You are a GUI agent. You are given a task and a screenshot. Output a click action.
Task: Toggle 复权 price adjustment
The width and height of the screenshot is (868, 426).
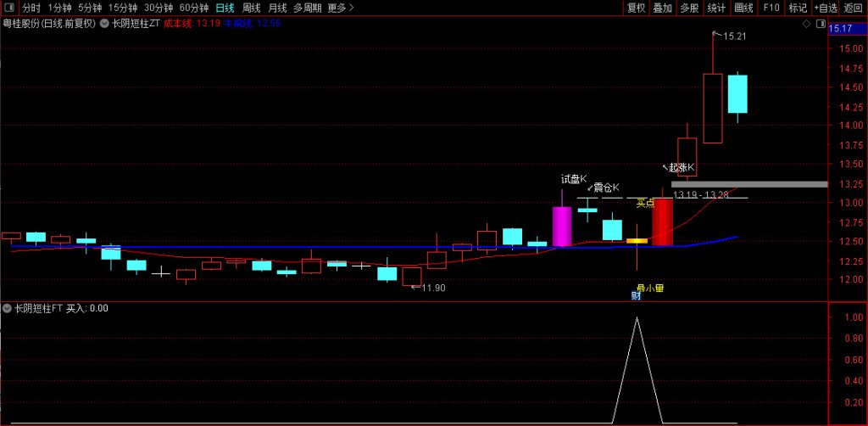[x=636, y=8]
